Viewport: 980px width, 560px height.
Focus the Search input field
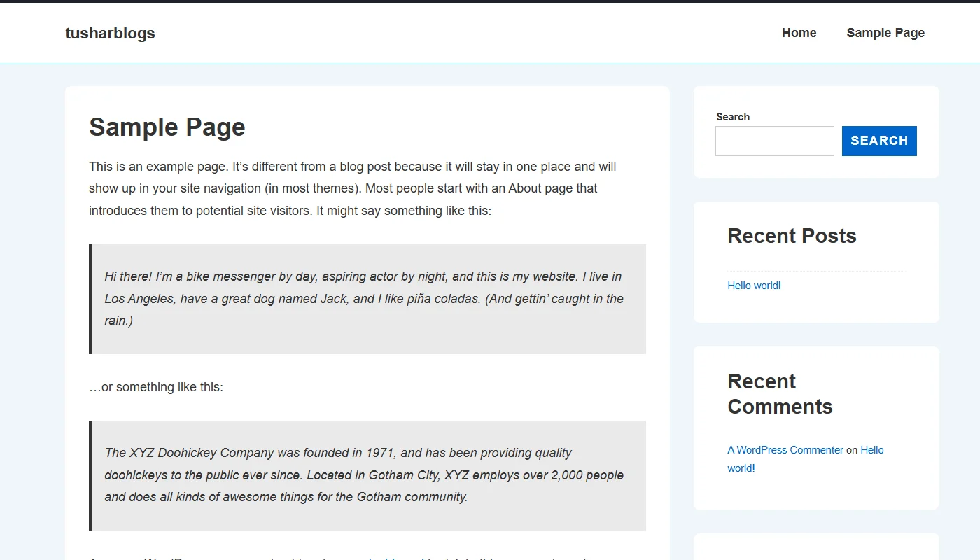click(x=775, y=141)
